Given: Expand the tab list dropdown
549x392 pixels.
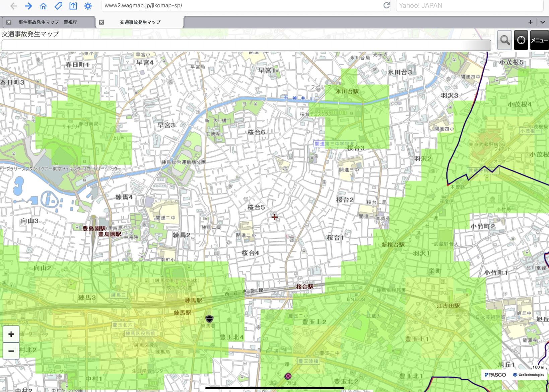Looking at the screenshot, I should 543,22.
